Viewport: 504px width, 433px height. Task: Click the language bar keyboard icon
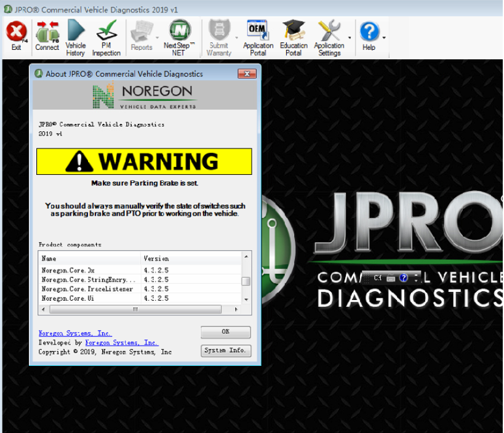(x=391, y=278)
